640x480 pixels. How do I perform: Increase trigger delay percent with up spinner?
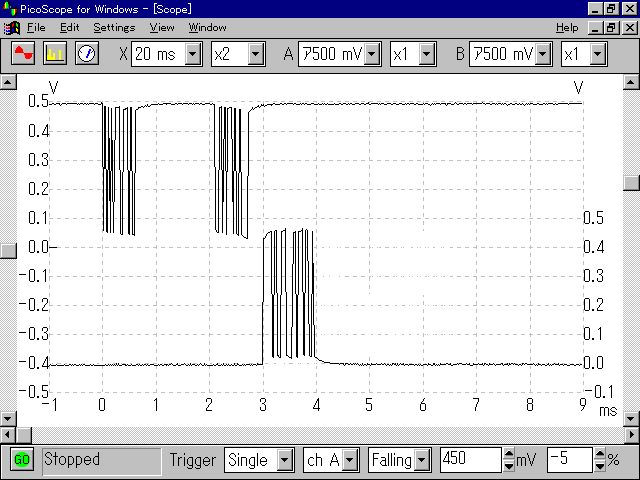pyautogui.click(x=600, y=454)
